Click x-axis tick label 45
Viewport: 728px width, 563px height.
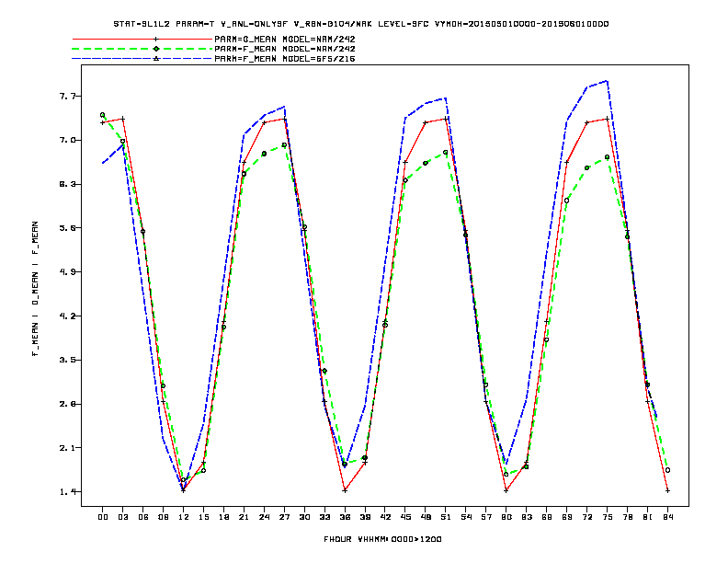(x=405, y=517)
